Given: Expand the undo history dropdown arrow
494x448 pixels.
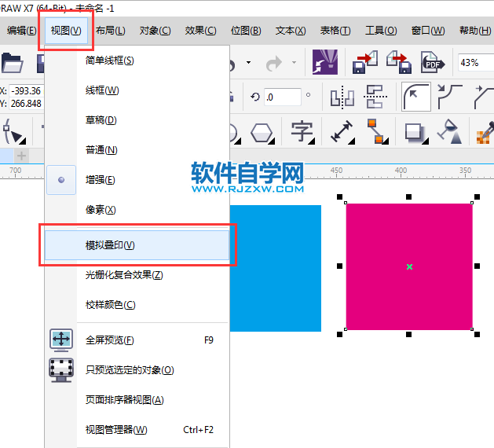Looking at the screenshot, I should coord(249,62).
